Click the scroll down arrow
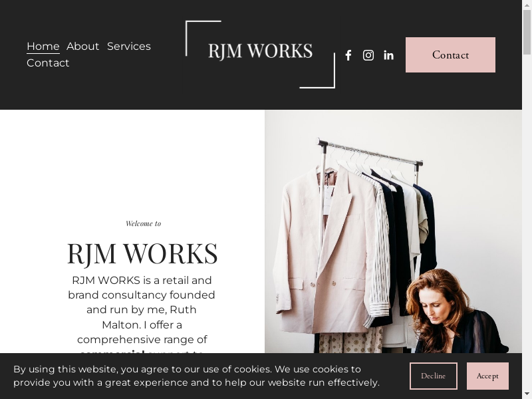This screenshot has height=399, width=532. pyautogui.click(x=527, y=394)
